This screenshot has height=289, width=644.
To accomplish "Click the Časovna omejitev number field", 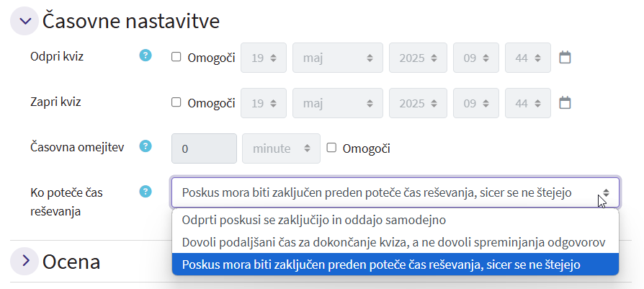I will click(204, 148).
